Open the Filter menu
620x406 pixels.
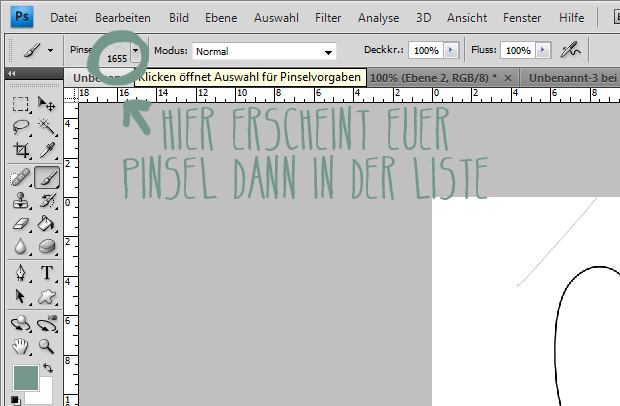(328, 18)
